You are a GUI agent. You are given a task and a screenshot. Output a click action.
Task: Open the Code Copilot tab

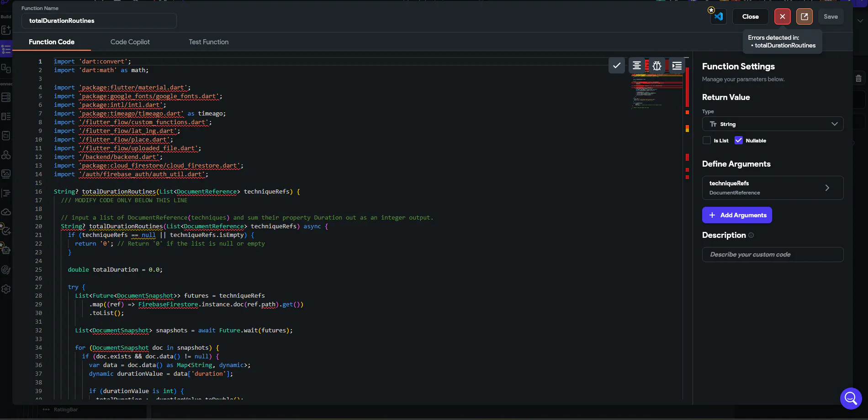point(130,42)
